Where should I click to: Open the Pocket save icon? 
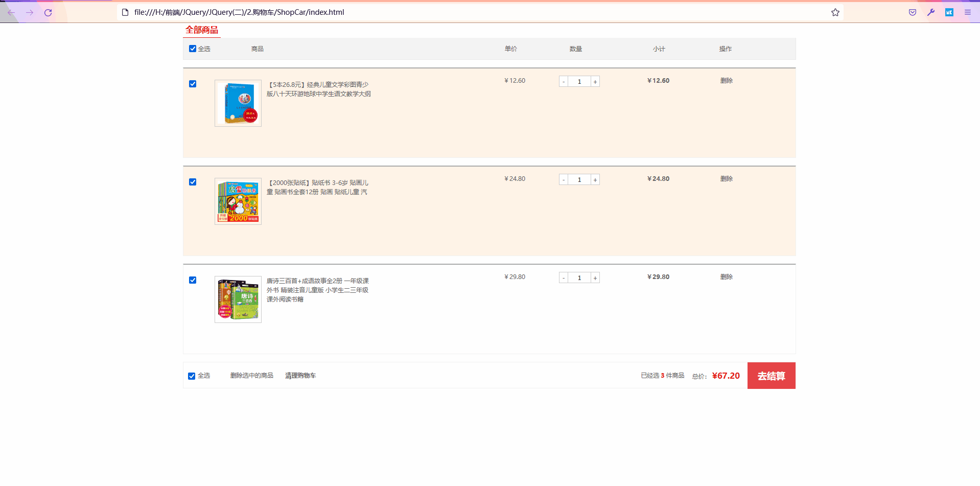(x=913, y=12)
